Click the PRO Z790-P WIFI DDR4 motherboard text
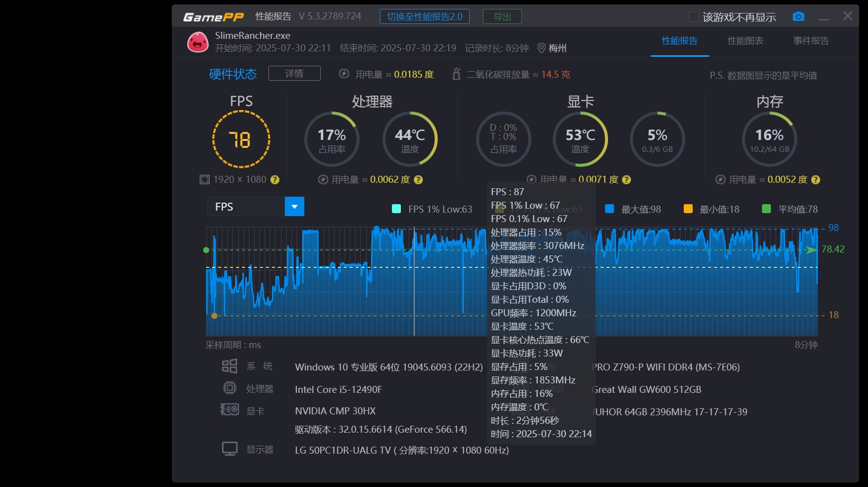The height and width of the screenshot is (487, 868). click(x=666, y=367)
